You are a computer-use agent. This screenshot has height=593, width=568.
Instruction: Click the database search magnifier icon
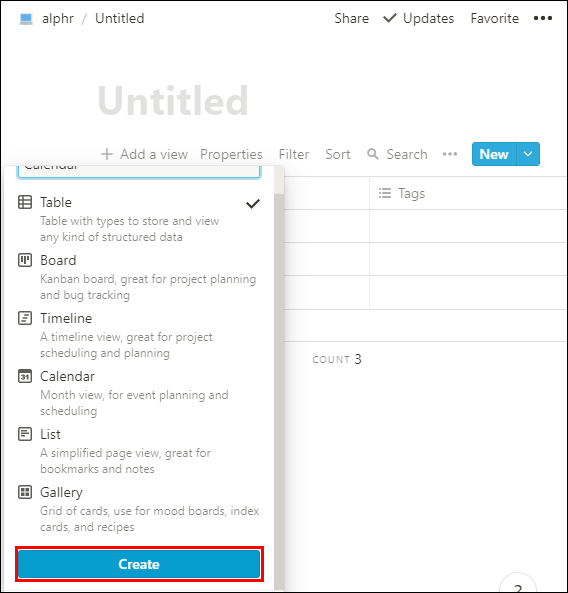point(372,154)
